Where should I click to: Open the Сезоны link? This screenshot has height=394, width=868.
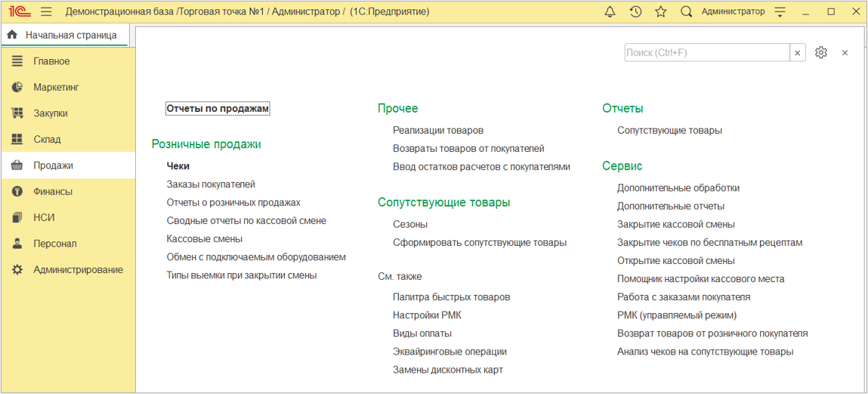[410, 225]
